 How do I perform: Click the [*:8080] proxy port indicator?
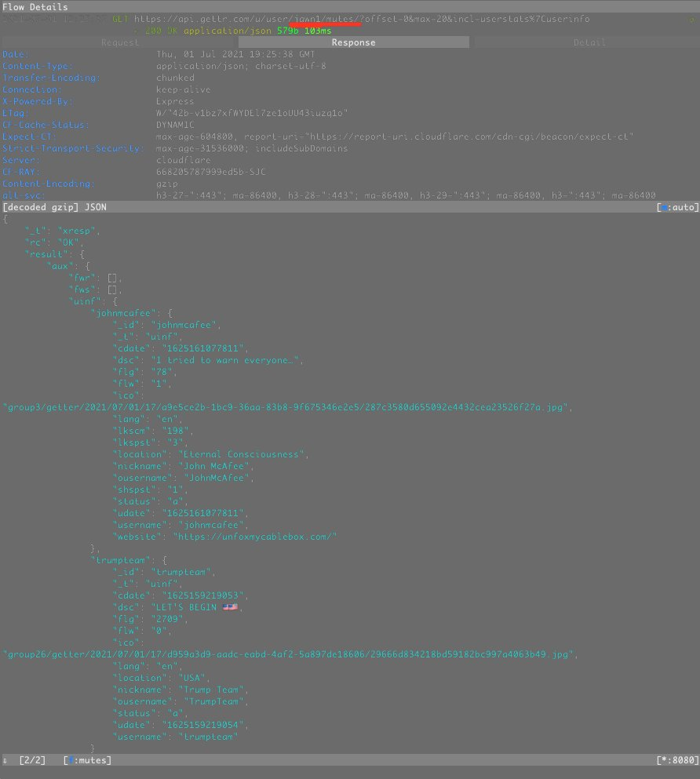678,761
